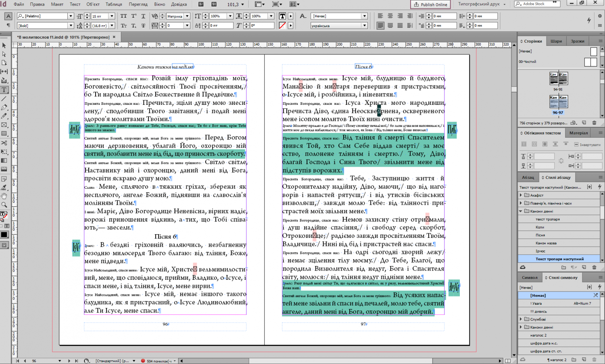Switch to the Шари tab
The image size is (605, 364).
(x=556, y=41)
